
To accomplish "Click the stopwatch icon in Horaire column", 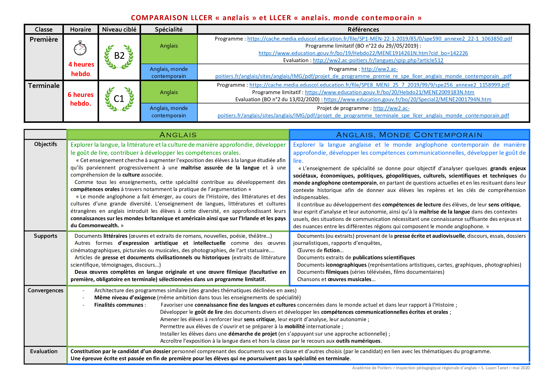I will [x=80, y=48].
